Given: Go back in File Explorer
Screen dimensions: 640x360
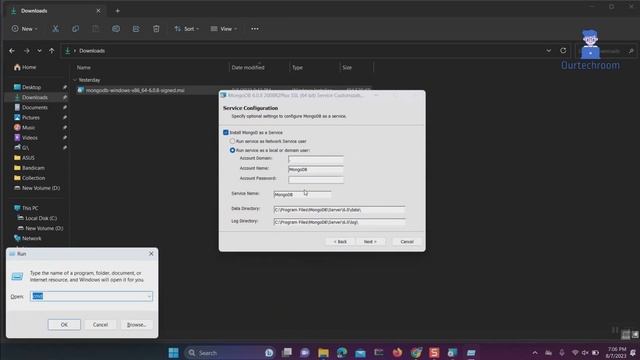Looking at the screenshot, I should (x=12, y=51).
